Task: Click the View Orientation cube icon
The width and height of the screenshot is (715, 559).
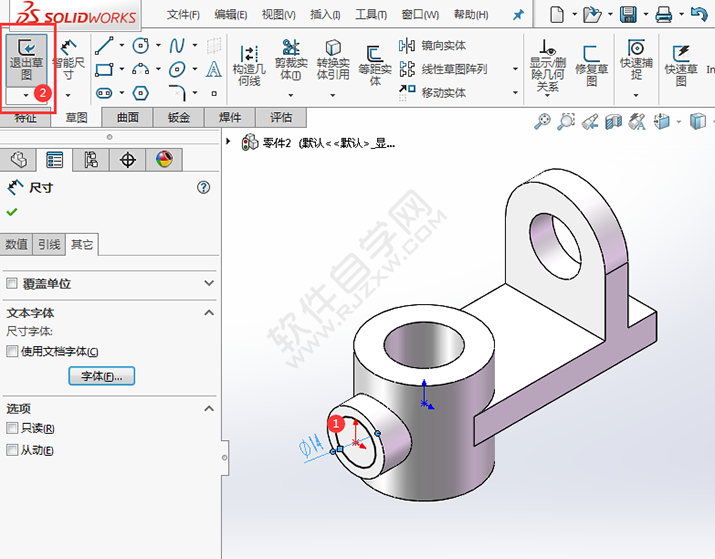Action: tap(661, 122)
